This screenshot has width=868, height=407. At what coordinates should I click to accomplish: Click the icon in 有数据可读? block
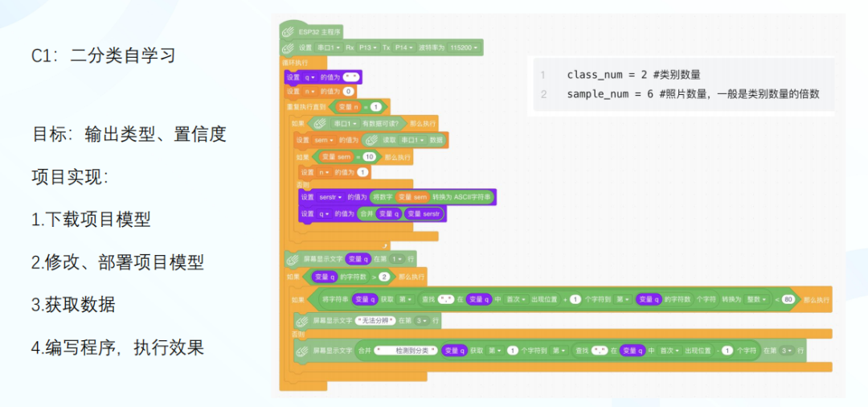(x=319, y=123)
